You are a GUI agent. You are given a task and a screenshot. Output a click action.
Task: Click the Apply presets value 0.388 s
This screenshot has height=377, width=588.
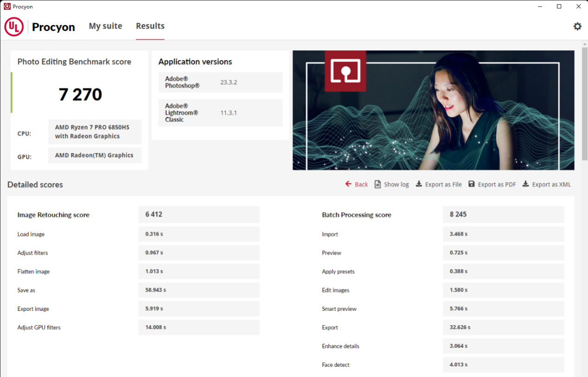point(504,271)
